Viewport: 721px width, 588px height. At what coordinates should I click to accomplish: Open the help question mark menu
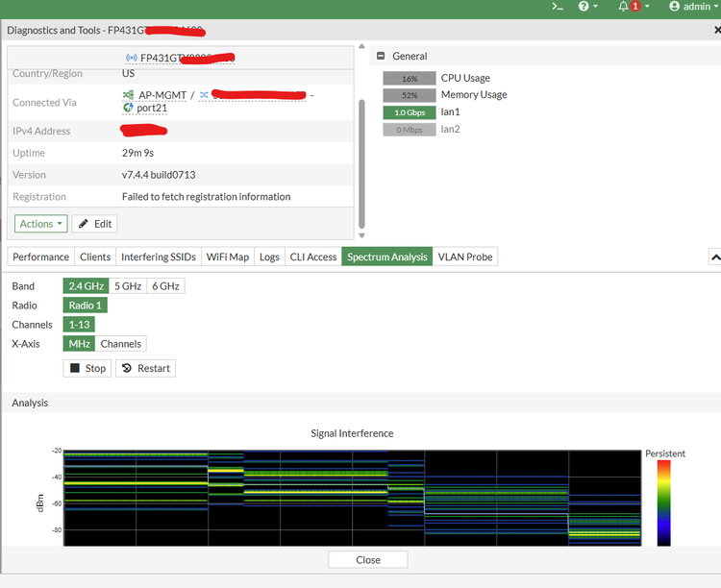(583, 7)
